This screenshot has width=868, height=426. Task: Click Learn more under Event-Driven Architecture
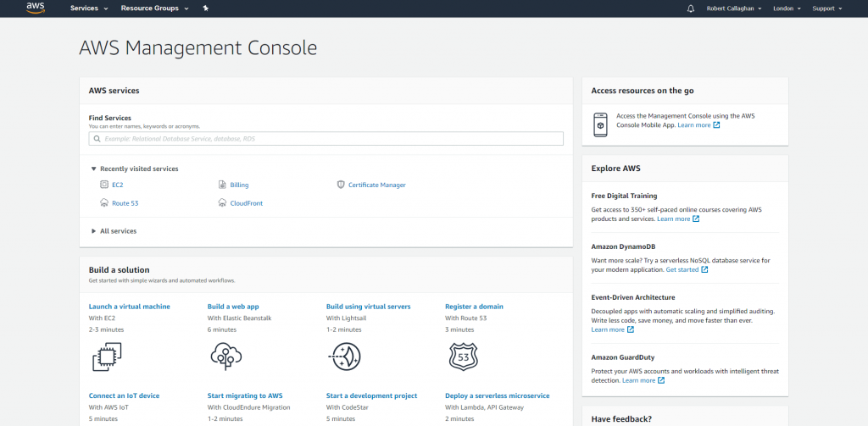(608, 329)
